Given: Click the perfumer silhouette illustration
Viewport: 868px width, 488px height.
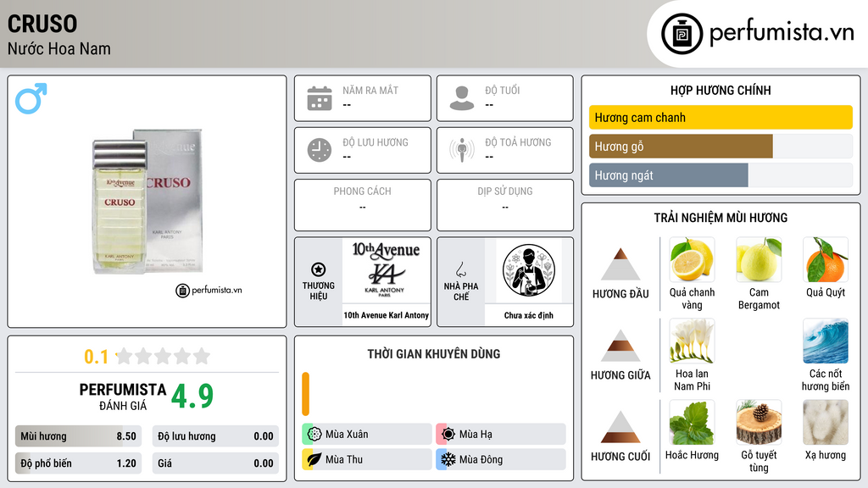Looking at the screenshot, I should 529,270.
